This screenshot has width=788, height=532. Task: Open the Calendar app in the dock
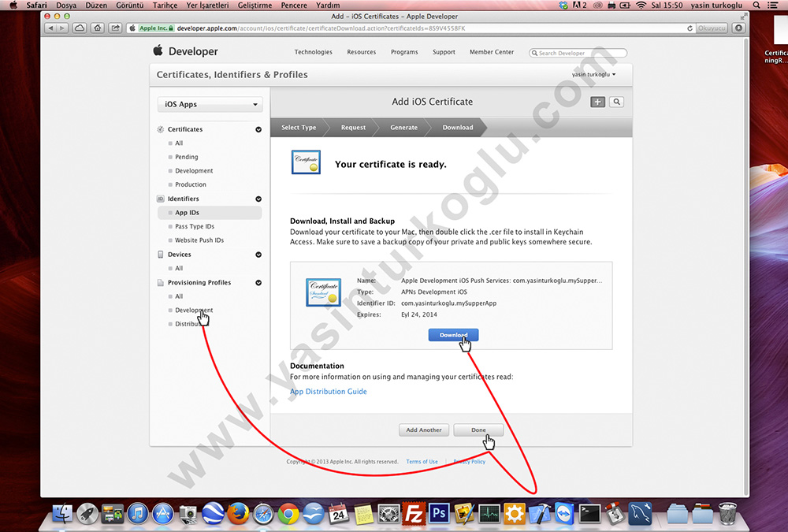click(x=339, y=514)
